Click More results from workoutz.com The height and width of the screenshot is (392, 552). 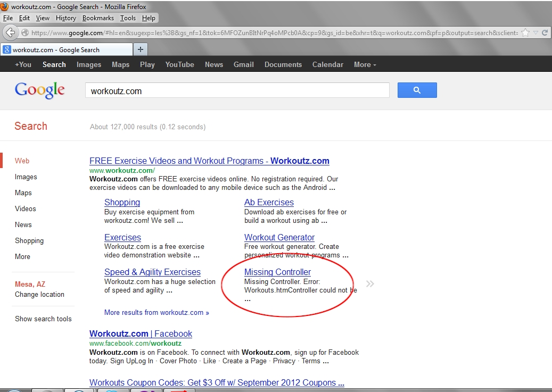point(156,312)
